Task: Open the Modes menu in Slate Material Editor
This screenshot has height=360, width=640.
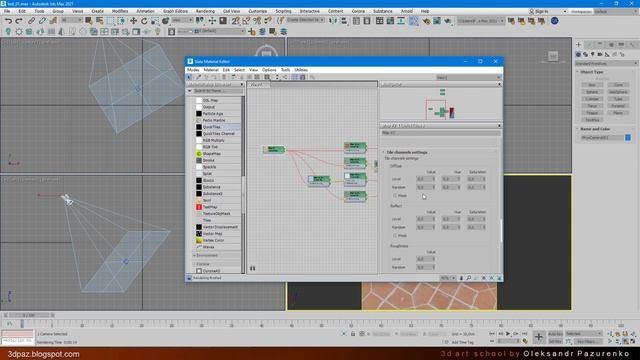Action: click(193, 70)
